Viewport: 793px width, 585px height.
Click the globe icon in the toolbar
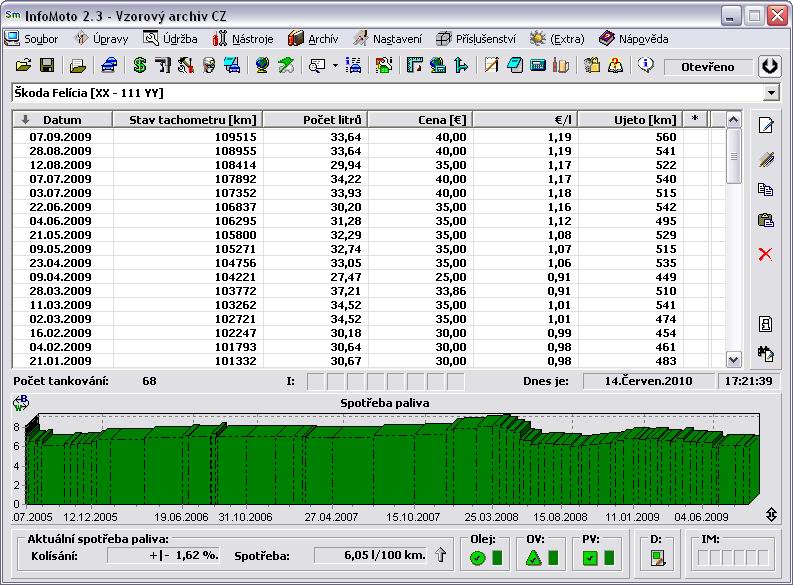click(x=262, y=66)
